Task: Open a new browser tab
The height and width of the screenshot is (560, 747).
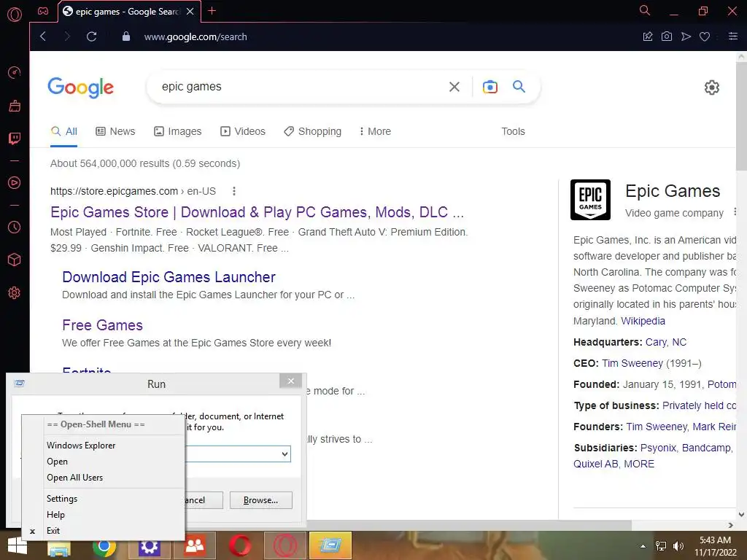Action: (x=212, y=11)
